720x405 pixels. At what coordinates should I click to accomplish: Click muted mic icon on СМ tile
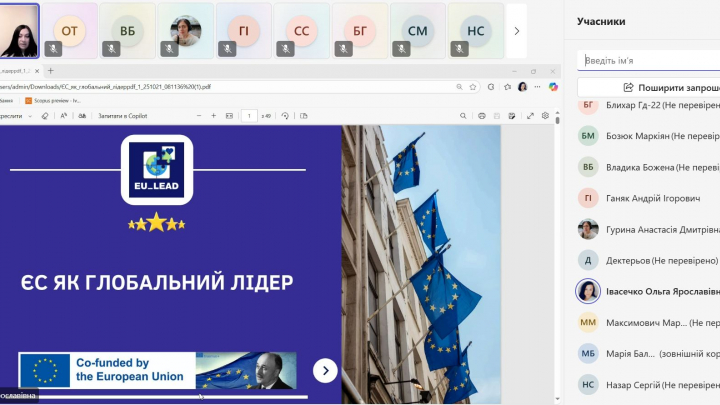point(401,49)
